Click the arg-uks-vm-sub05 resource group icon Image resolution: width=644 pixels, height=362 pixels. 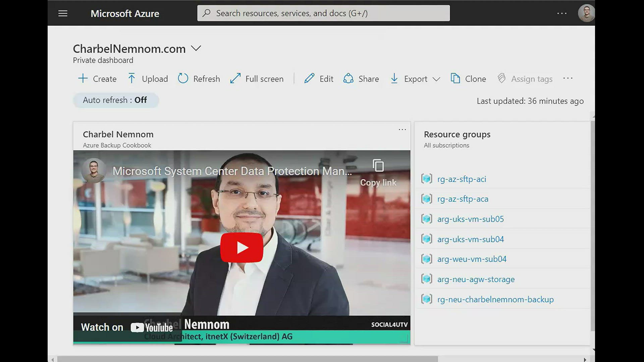(427, 219)
